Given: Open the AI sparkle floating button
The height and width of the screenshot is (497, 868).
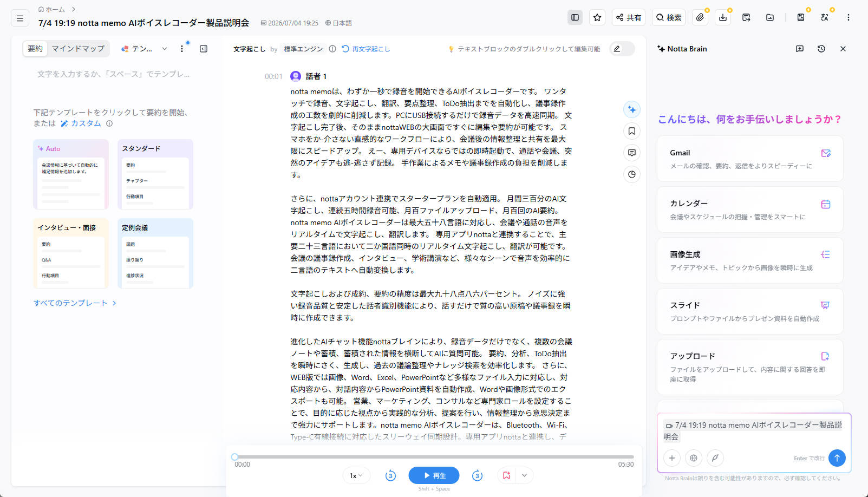Looking at the screenshot, I should click(632, 109).
